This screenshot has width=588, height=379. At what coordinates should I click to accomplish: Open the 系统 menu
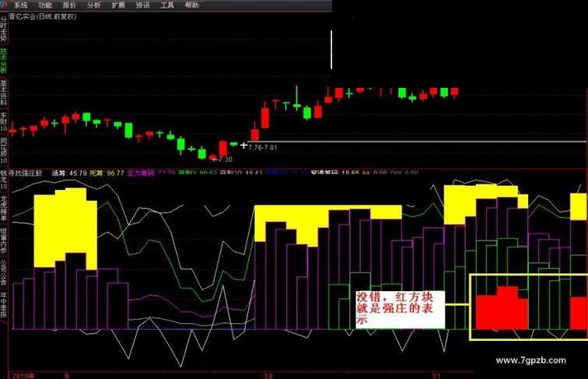click(21, 5)
